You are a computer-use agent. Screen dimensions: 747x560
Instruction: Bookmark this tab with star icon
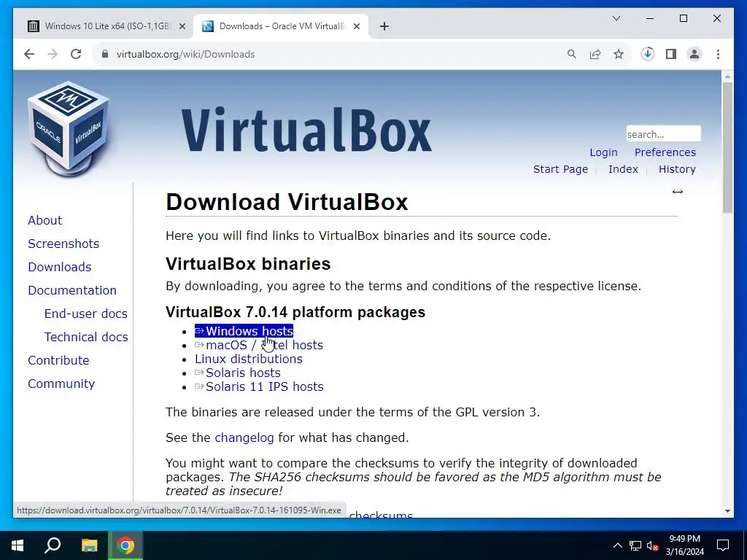(619, 54)
